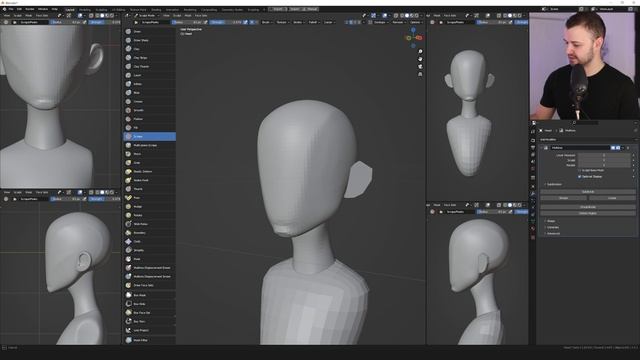Select the Multires Displacement Eraser brush
The width and height of the screenshot is (640, 360).
(149, 268)
